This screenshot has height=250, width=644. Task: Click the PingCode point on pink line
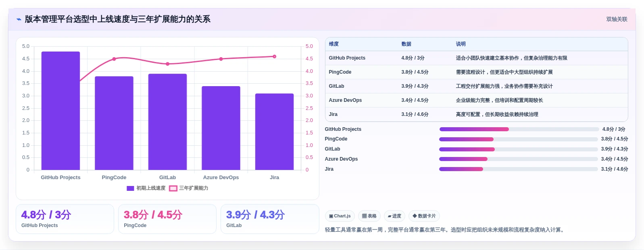click(114, 59)
